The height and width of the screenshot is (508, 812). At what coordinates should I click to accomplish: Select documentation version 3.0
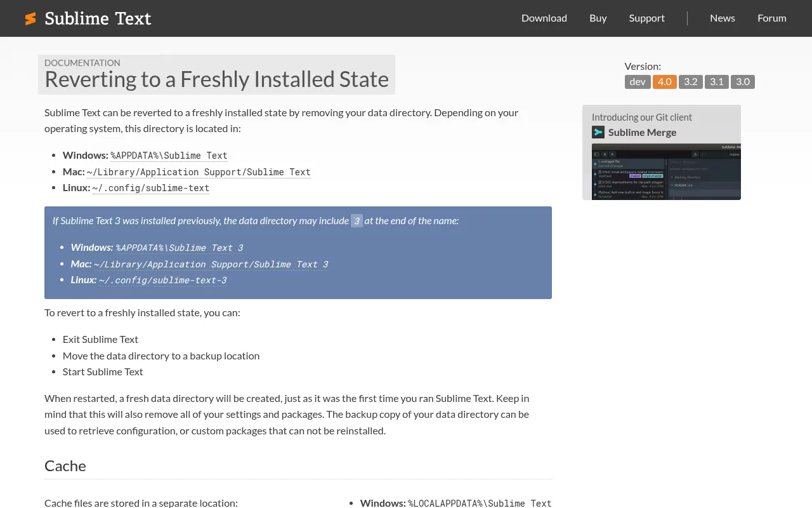coord(743,82)
